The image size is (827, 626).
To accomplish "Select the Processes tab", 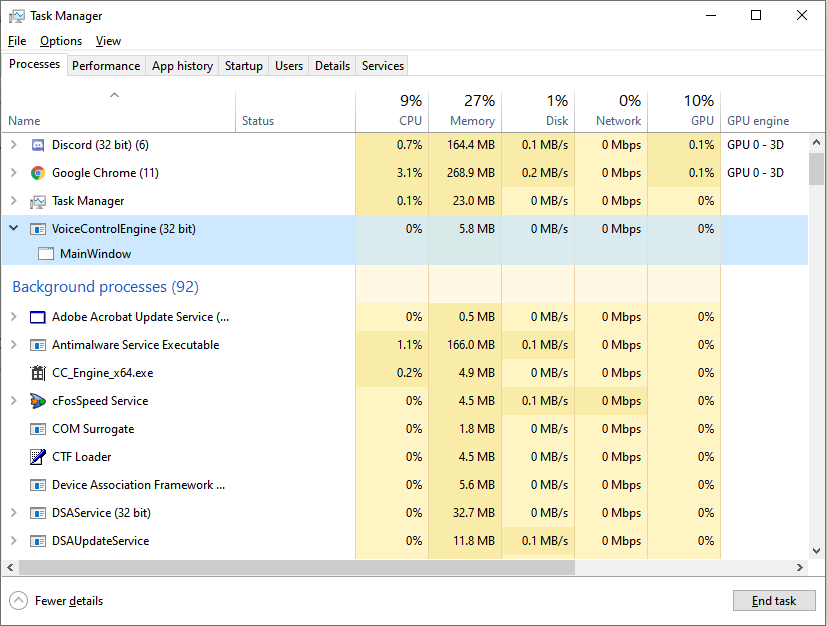I will pyautogui.click(x=34, y=64).
